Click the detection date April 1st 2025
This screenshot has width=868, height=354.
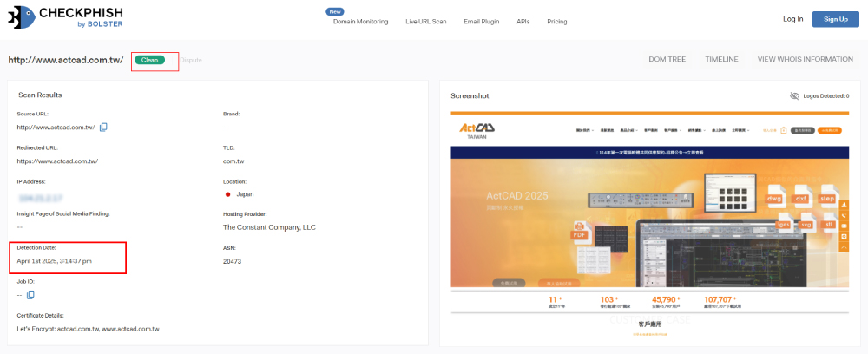54,260
